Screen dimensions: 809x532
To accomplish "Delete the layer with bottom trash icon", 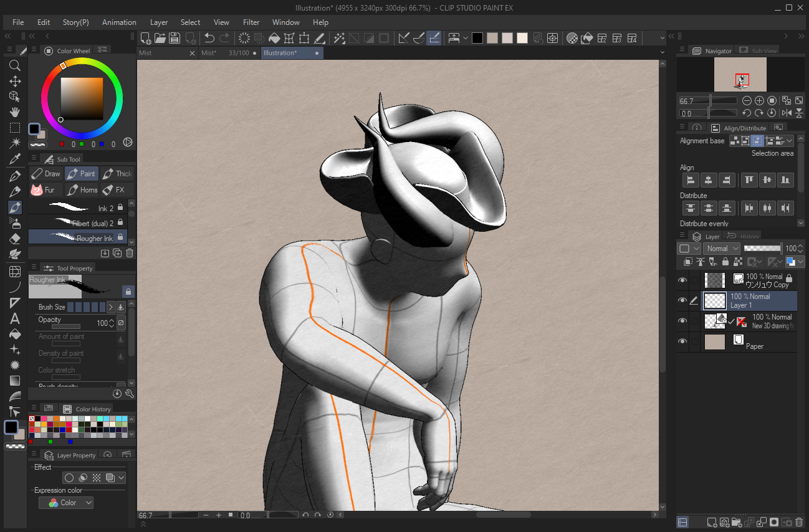I will [x=799, y=522].
